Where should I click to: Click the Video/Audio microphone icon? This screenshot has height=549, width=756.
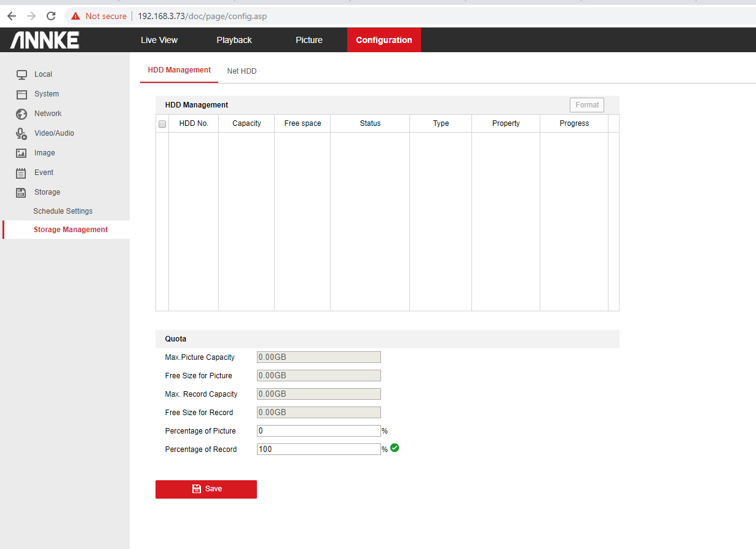tap(22, 133)
